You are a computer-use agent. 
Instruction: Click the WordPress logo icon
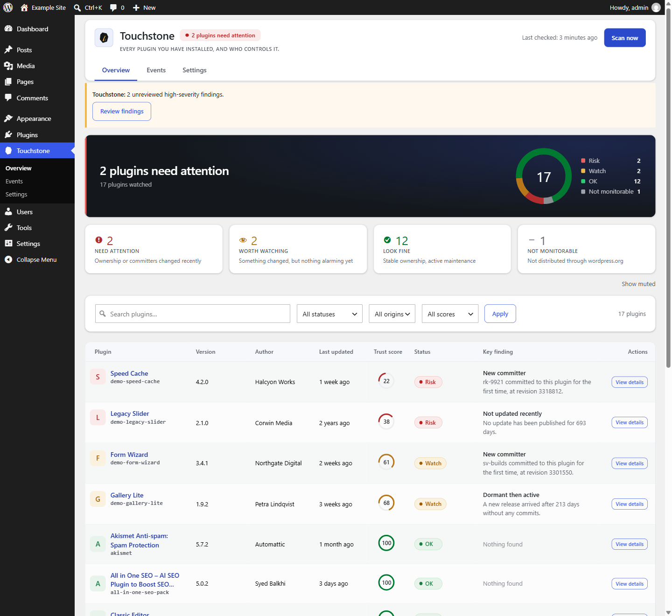[8, 7]
